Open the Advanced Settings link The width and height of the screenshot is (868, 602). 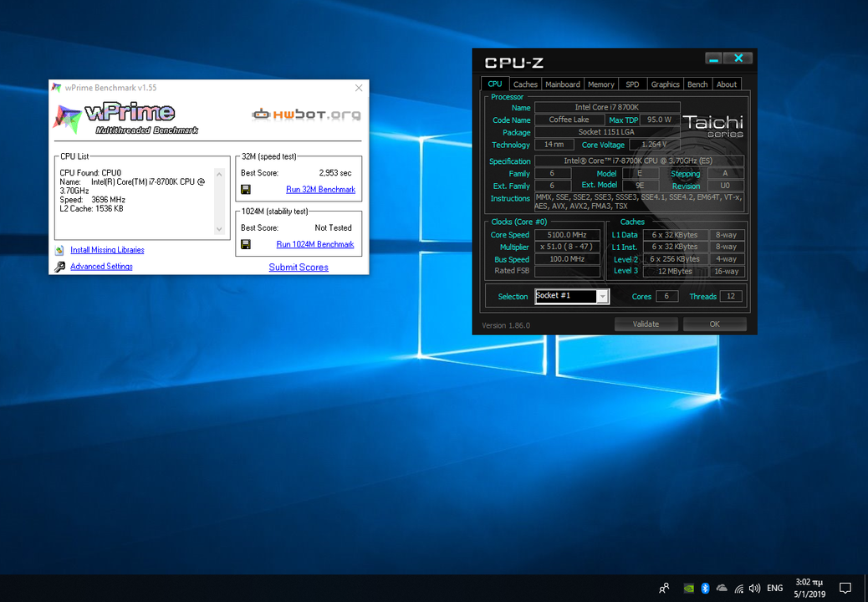[x=101, y=267]
